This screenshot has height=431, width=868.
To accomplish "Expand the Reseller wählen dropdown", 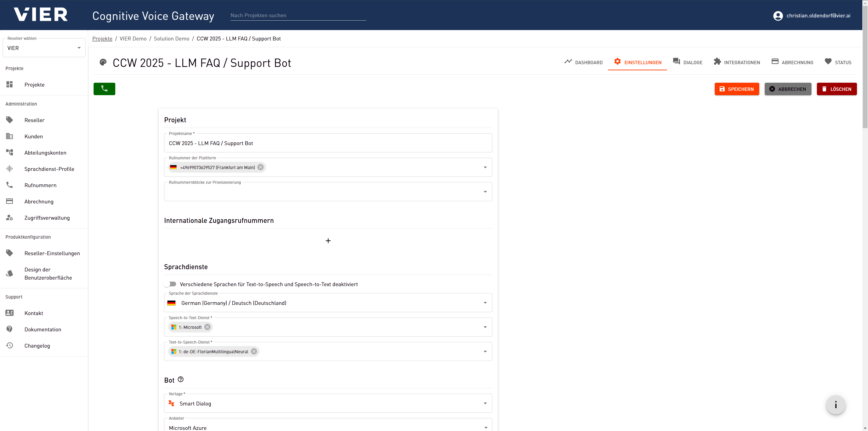I will (44, 48).
